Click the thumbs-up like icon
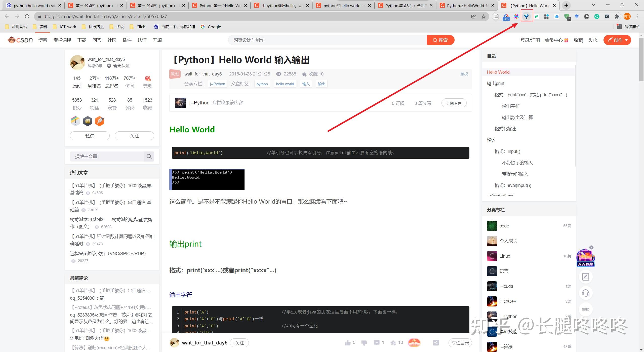644x352 pixels. pos(348,342)
